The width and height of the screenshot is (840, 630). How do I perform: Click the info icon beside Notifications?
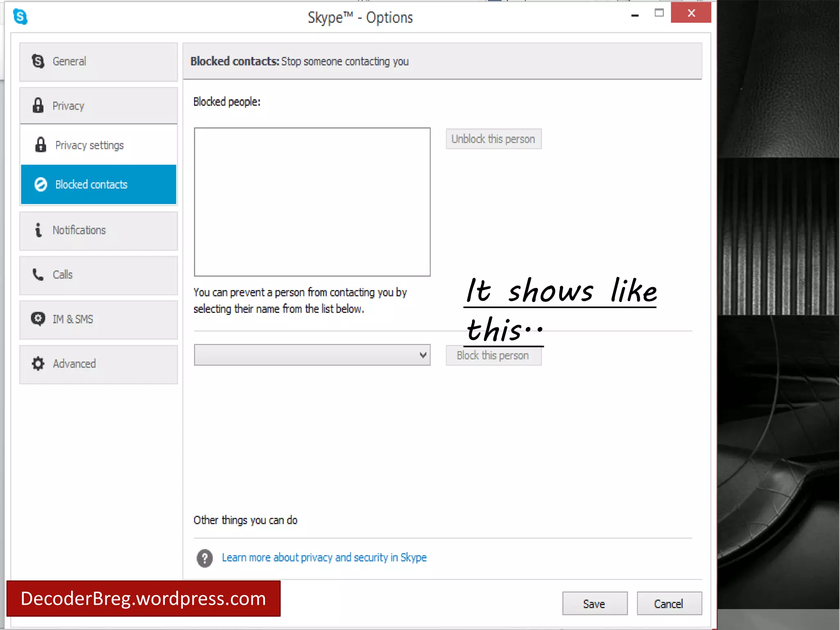click(38, 230)
